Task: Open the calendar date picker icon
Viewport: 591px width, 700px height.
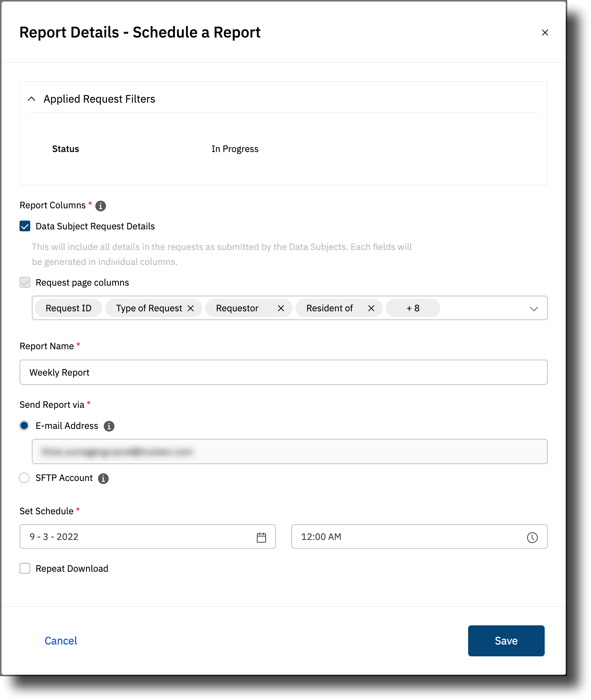Action: (x=261, y=537)
